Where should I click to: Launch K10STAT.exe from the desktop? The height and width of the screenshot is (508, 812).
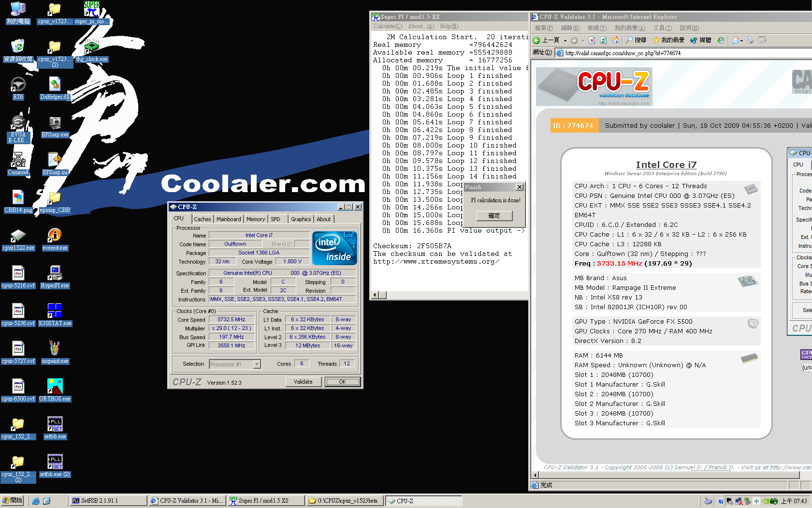coord(55,314)
